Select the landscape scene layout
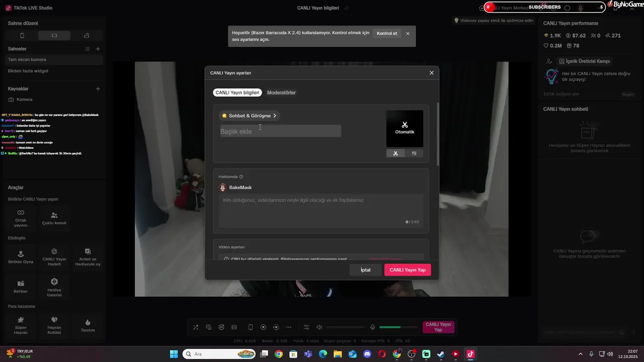The height and width of the screenshot is (362, 644). 54,36
